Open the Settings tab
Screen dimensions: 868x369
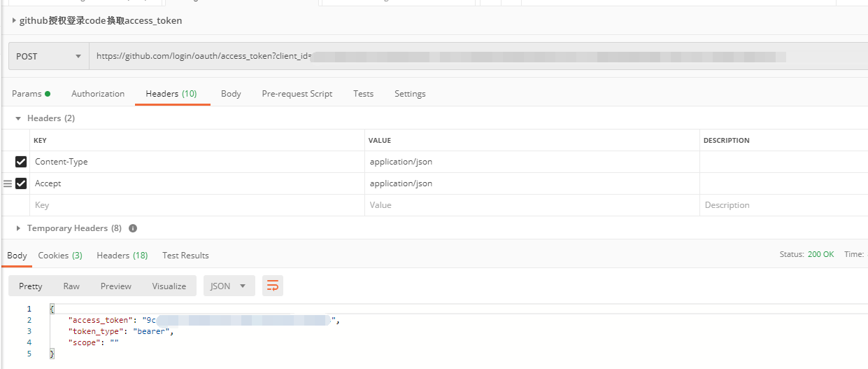(x=410, y=94)
